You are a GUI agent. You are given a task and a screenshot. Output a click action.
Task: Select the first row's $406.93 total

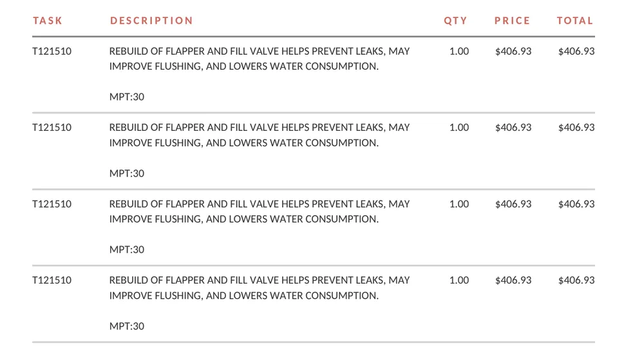point(576,52)
